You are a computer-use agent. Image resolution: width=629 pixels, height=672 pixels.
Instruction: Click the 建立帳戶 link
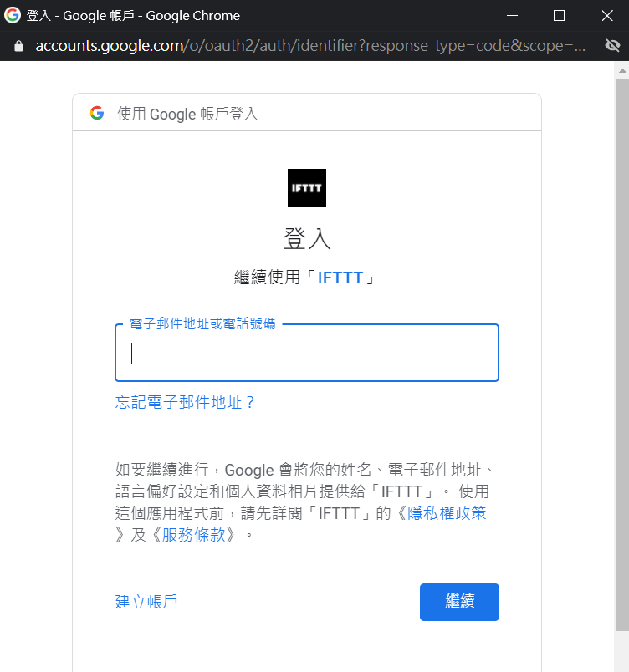pos(146,602)
